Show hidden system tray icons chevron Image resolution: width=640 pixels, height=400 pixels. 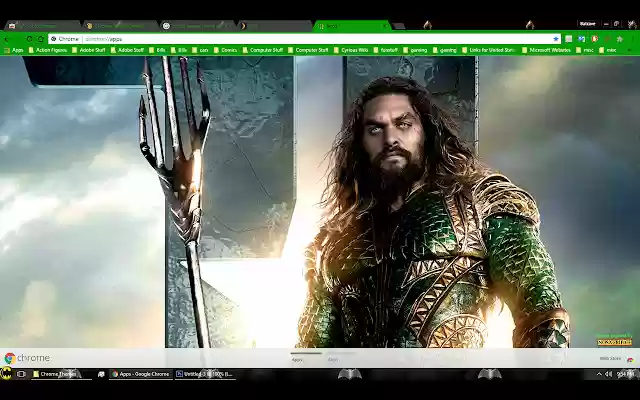(x=599, y=374)
